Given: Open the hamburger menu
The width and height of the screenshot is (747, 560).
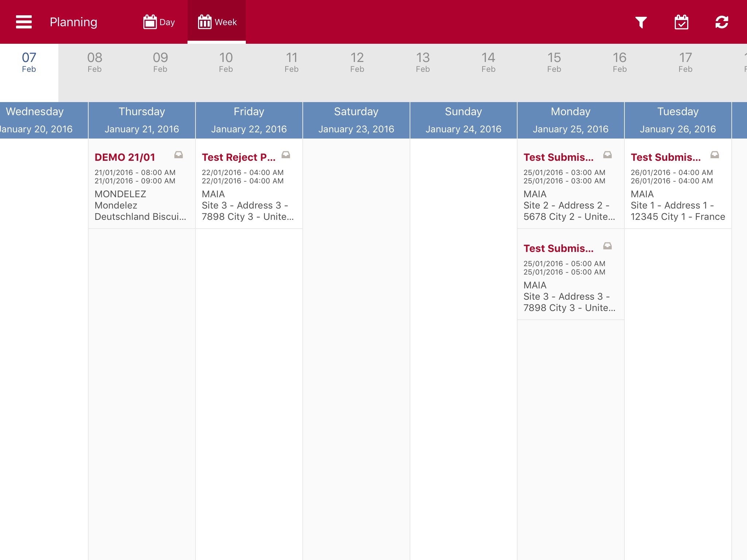Looking at the screenshot, I should pos(24,22).
